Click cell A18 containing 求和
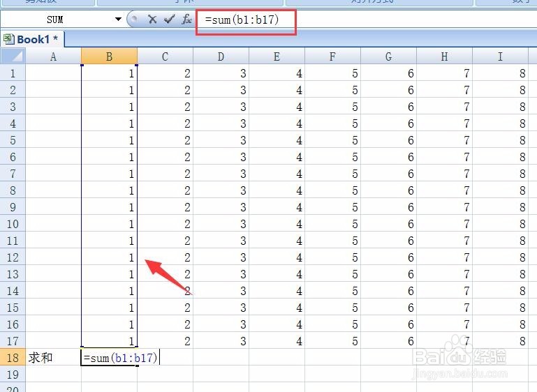Screen dimensions: 537x392 (x=54, y=358)
